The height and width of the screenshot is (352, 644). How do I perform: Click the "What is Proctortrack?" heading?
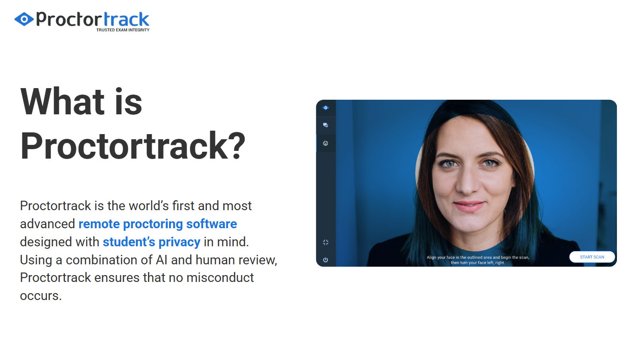[133, 124]
